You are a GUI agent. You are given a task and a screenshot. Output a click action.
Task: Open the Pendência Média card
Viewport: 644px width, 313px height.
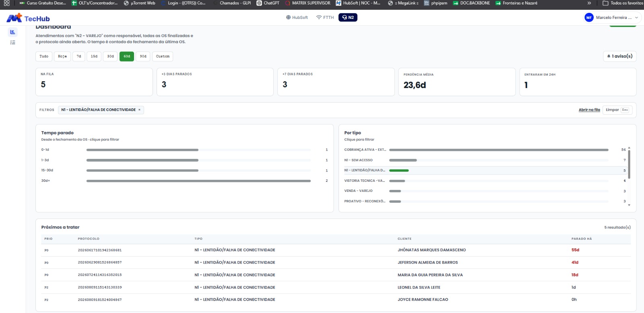[457, 82]
